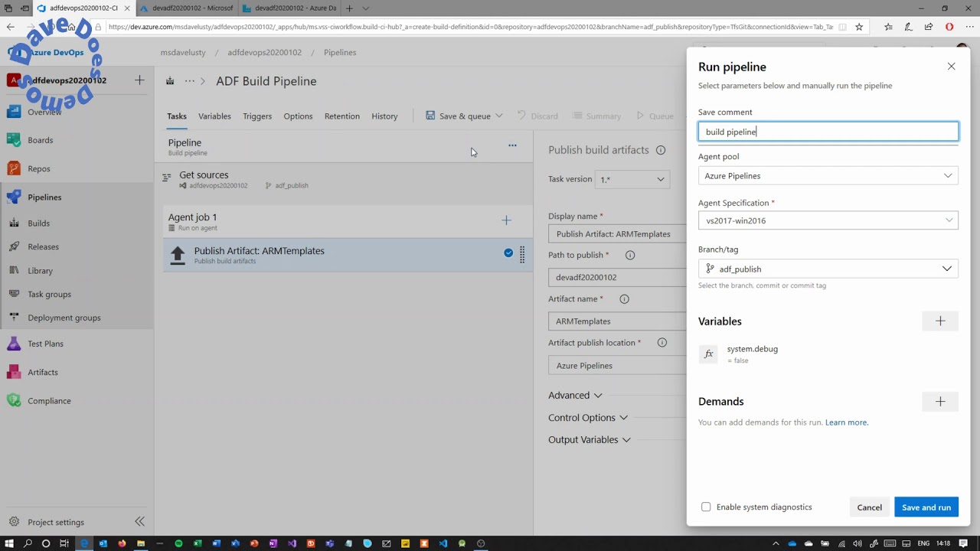This screenshot has height=551, width=980.
Task: Expand the Output Variables section
Action: [x=590, y=440]
